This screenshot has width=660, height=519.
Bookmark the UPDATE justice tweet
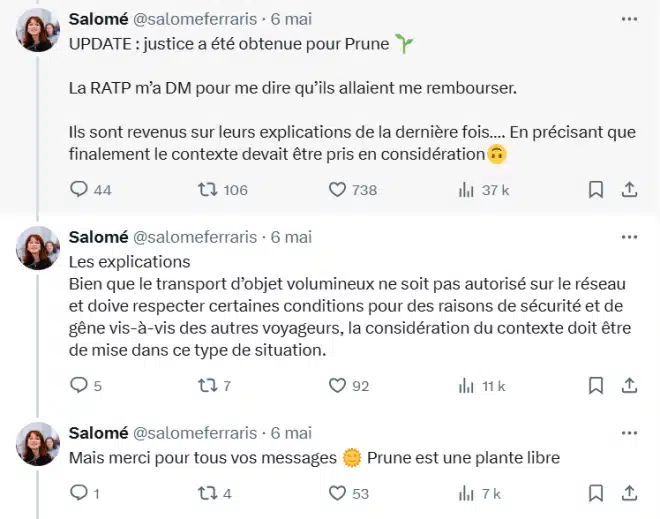coord(595,189)
